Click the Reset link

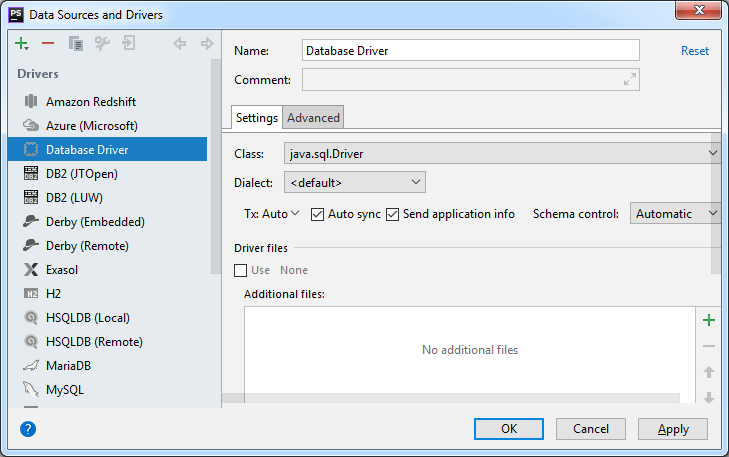click(694, 51)
